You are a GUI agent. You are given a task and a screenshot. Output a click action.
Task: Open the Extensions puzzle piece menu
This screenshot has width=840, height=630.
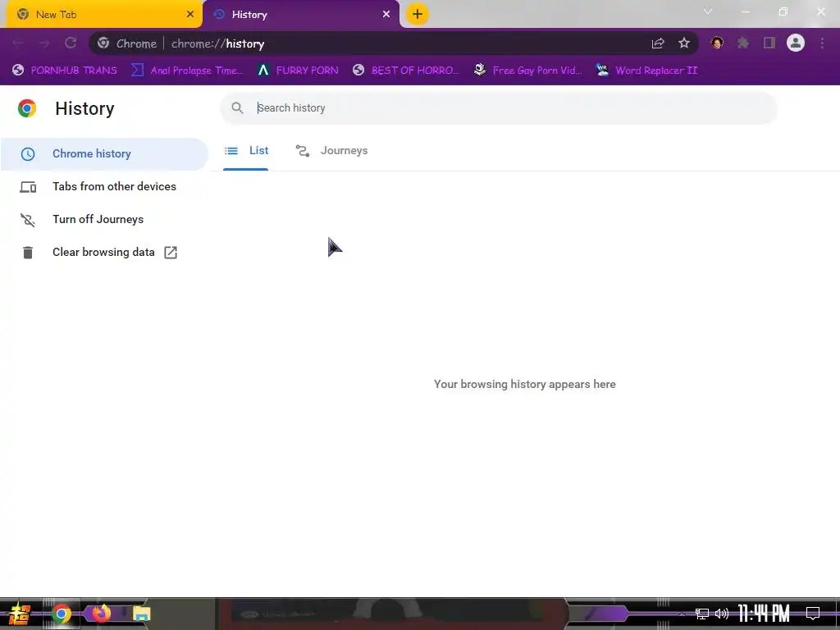point(743,43)
